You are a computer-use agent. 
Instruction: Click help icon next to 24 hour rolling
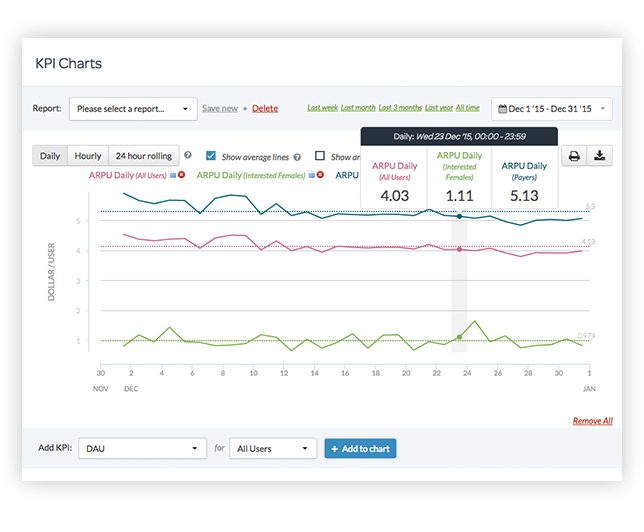tap(188, 156)
